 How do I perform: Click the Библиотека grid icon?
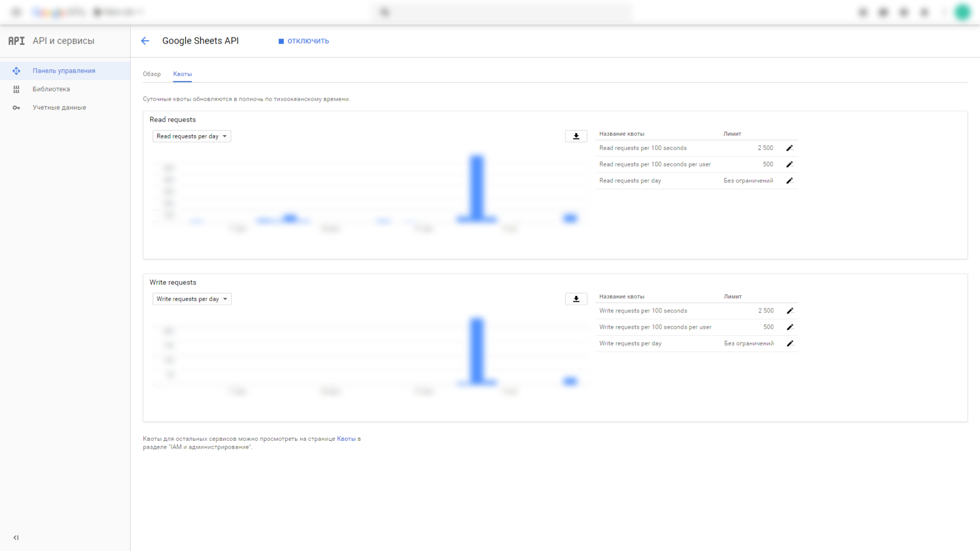click(x=16, y=89)
